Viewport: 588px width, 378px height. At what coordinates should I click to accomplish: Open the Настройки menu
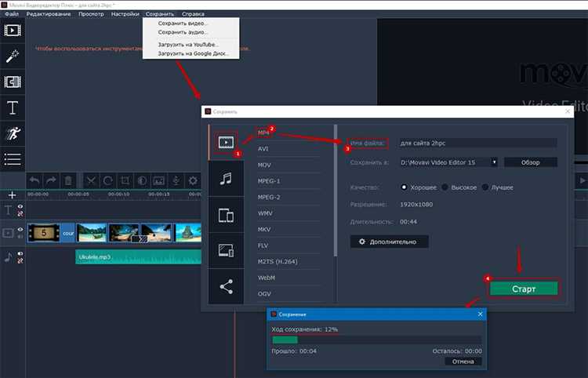pos(125,14)
